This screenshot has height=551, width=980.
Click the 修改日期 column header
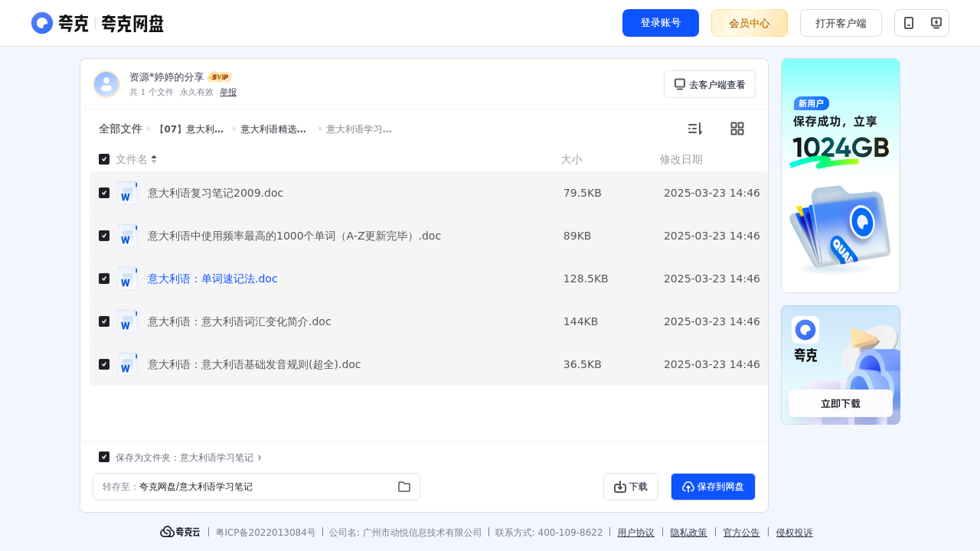[x=681, y=159]
